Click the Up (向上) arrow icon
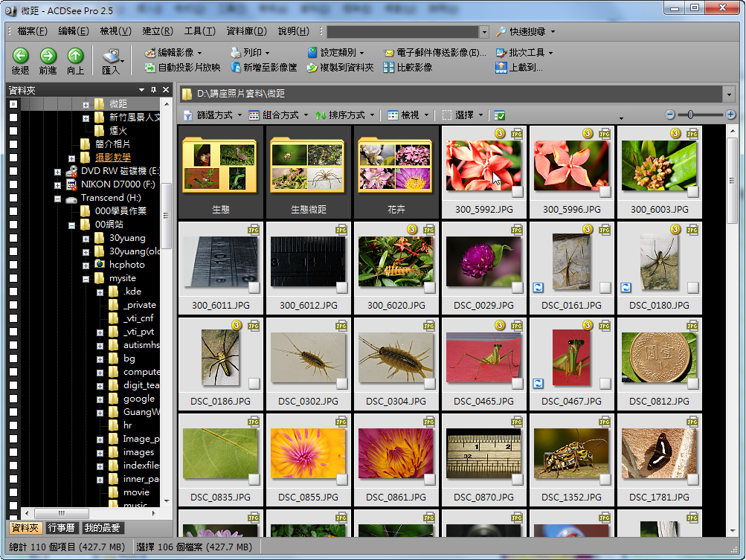746x560 pixels. (x=75, y=56)
